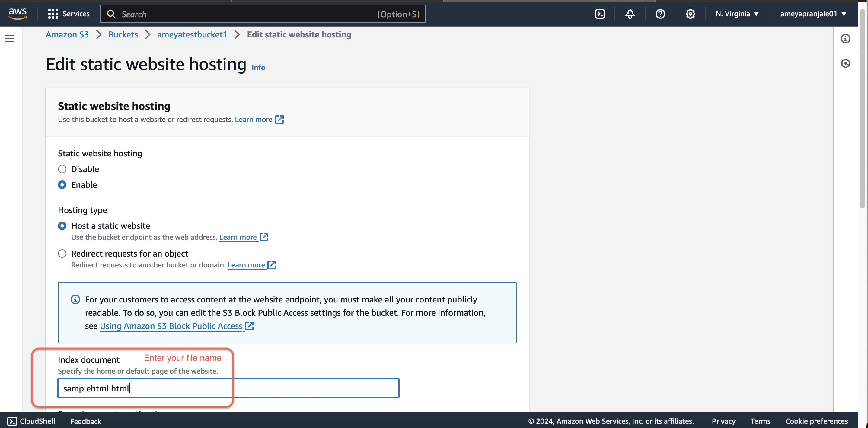Open Privacy link in footer
The image size is (868, 428).
[723, 421]
